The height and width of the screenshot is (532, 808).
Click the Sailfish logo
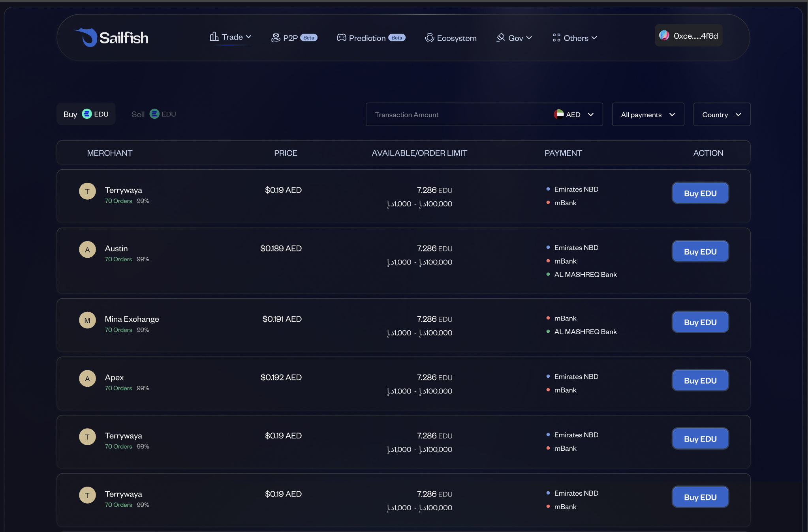point(111,37)
